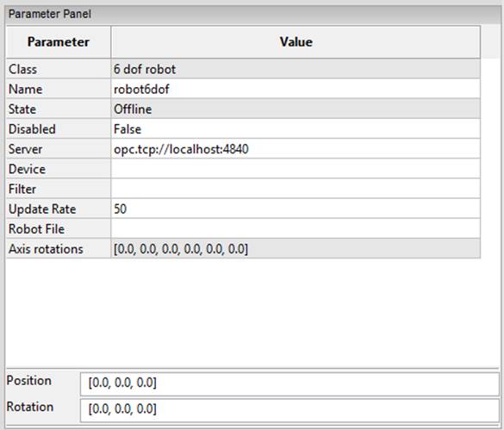Click the 'Parameter Panel' title bar
Image resolution: width=504 pixels, height=430 pixels.
click(x=252, y=14)
